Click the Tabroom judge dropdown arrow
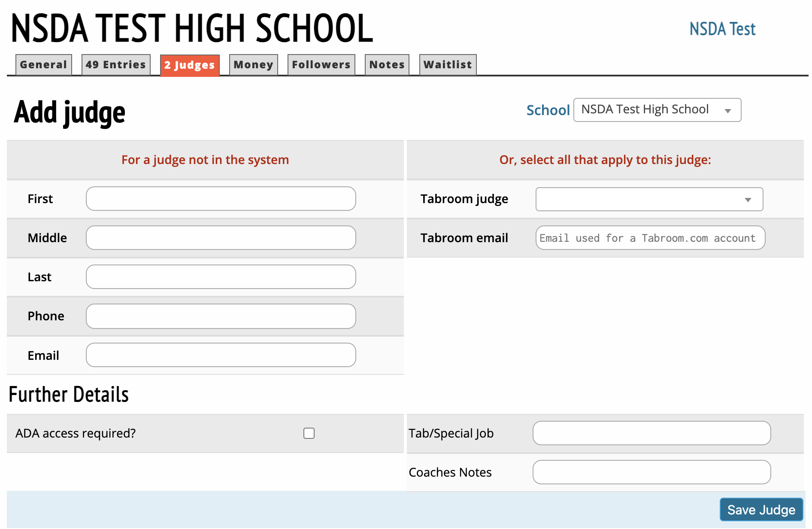 [x=748, y=200]
